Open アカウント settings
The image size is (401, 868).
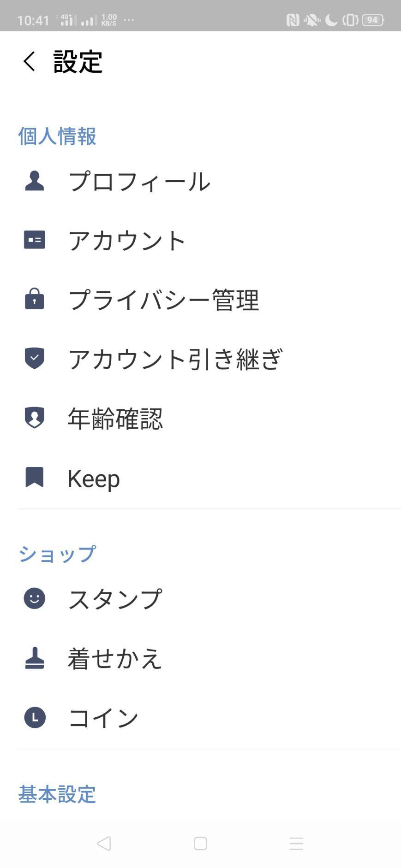[x=127, y=241]
